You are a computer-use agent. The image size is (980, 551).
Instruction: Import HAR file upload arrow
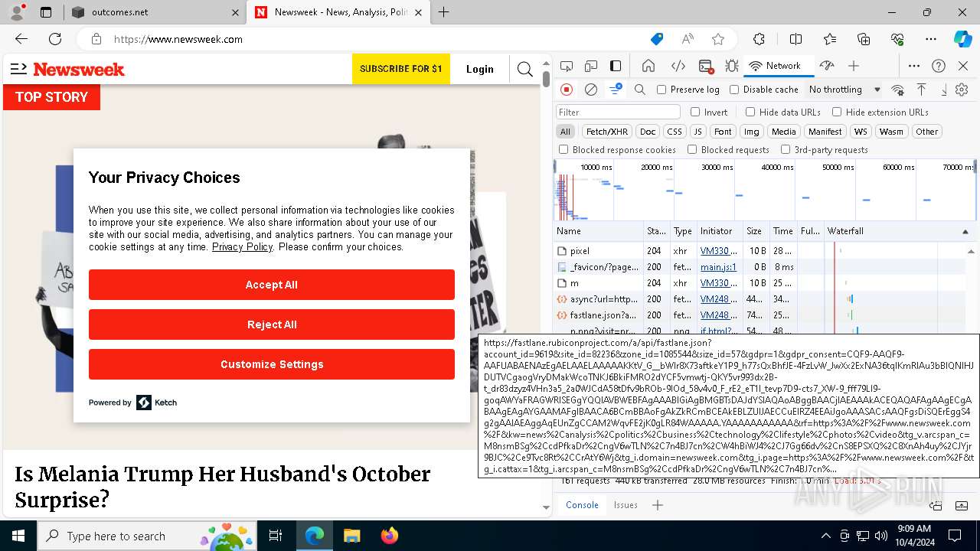(x=922, y=90)
